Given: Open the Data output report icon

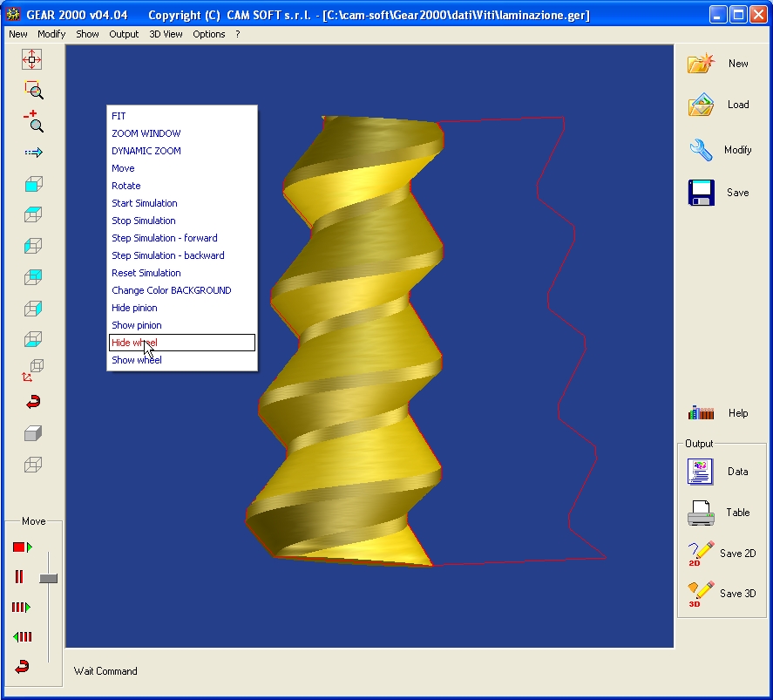Looking at the screenshot, I should point(700,472).
